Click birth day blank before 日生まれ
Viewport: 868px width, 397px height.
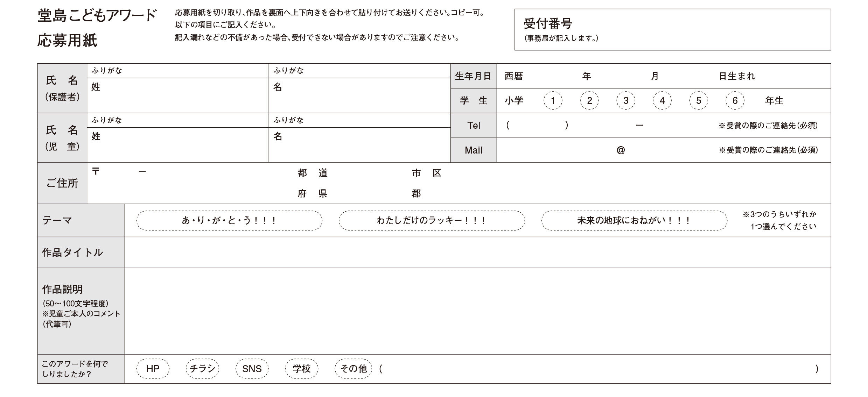coord(689,76)
